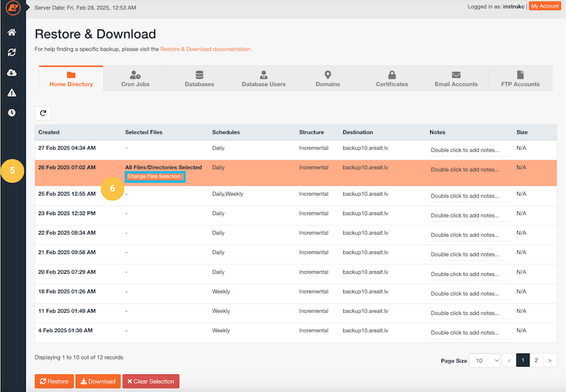Click the My Account button
The width and height of the screenshot is (566, 392).
[x=544, y=6]
